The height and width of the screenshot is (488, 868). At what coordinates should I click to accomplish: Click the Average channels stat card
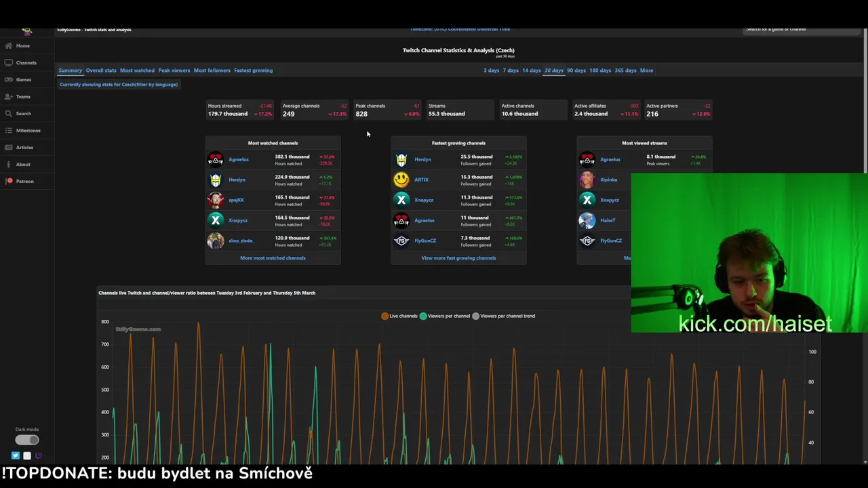tap(315, 110)
